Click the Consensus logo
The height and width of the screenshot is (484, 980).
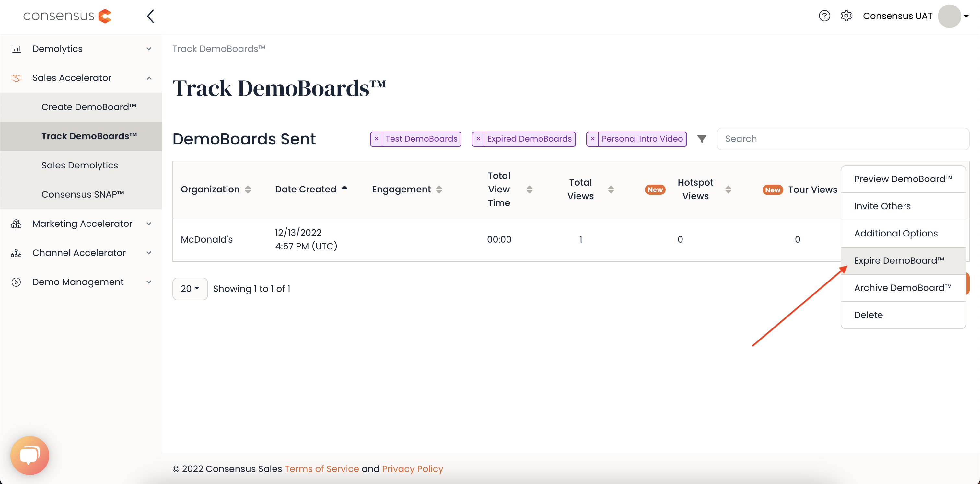point(67,16)
